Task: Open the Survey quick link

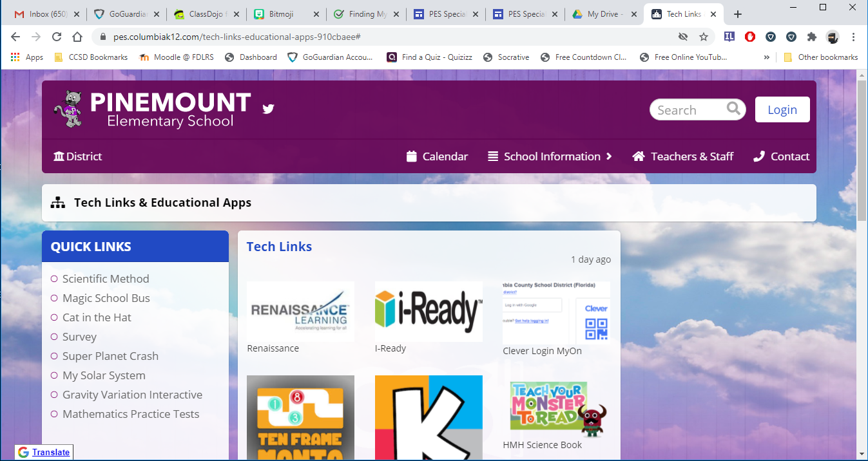Action: [x=79, y=337]
